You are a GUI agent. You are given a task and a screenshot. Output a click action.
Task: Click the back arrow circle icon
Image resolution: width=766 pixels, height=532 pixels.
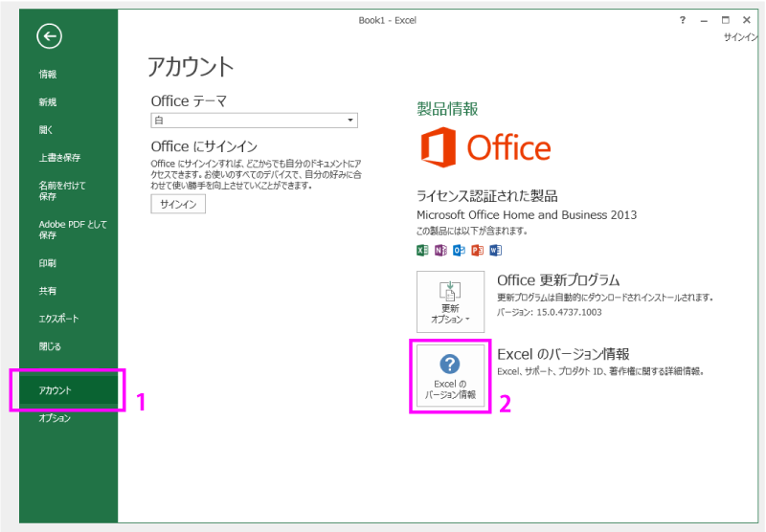click(49, 36)
